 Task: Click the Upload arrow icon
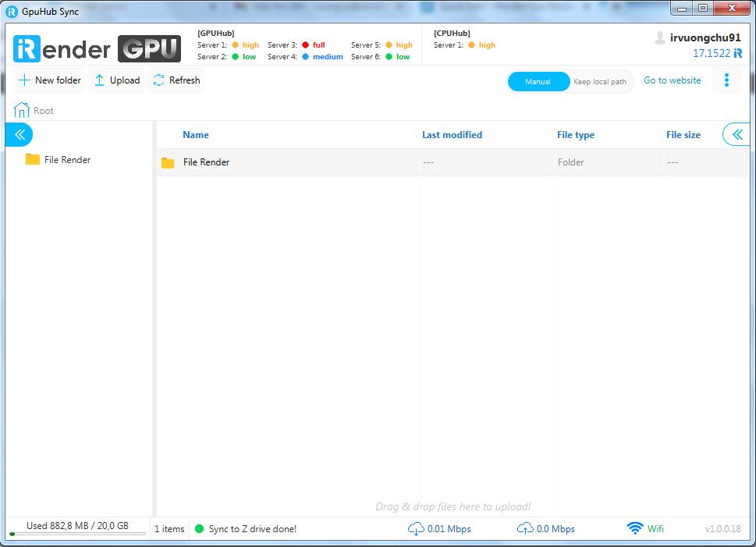coord(99,80)
